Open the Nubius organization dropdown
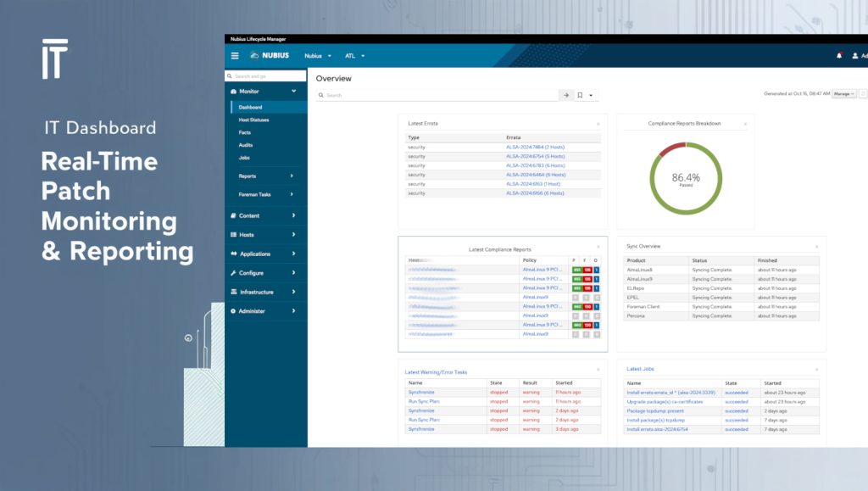868x491 pixels. pos(318,56)
